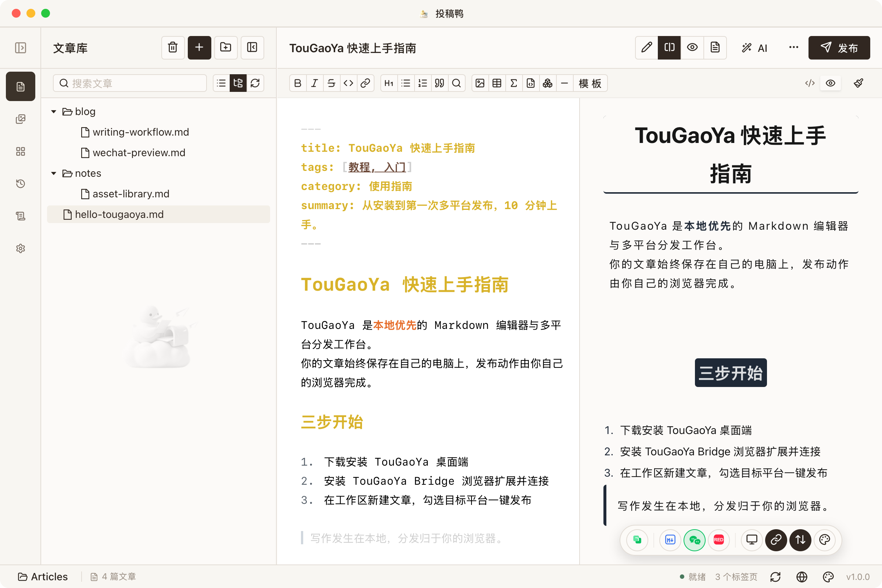Focus the 搜索文章 search field
882x588 pixels.
coord(130,83)
